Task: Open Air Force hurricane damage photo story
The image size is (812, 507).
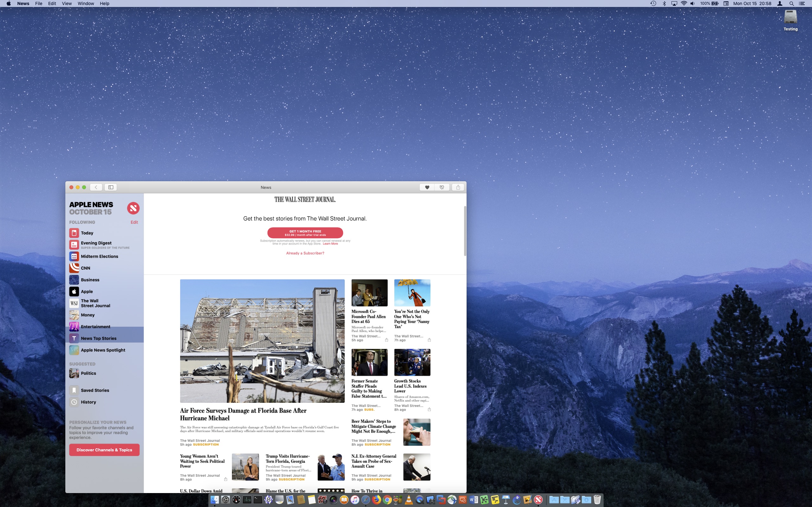Action: [262, 341]
